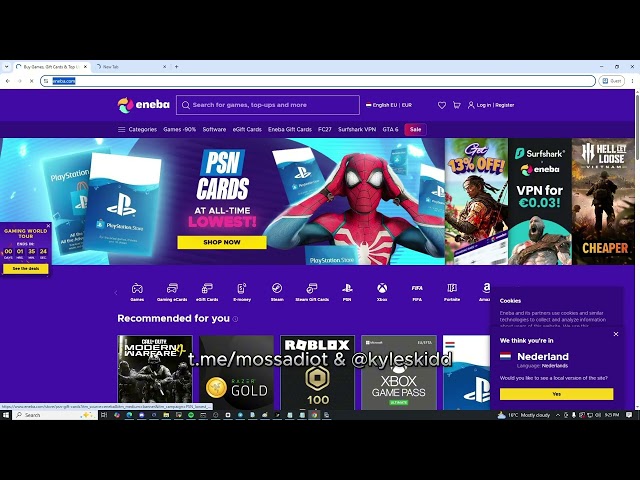Screen dimensions: 640x480
Task: Open the Roblox 100 product card
Action: [318, 372]
